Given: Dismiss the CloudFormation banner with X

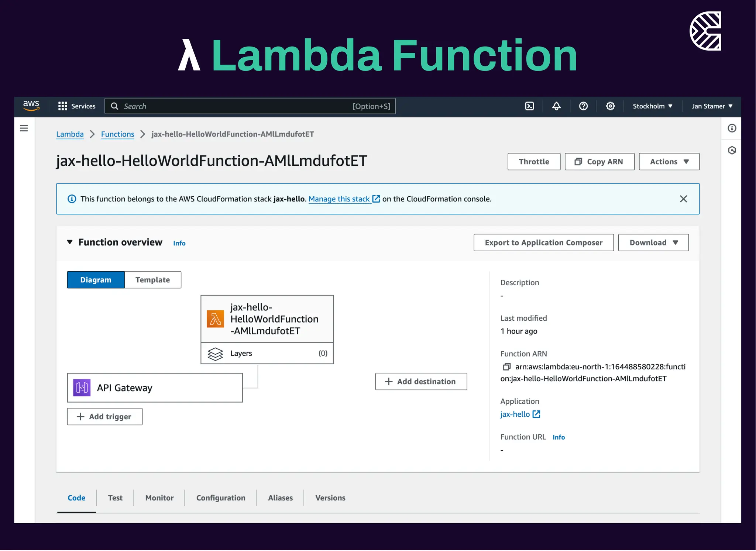Looking at the screenshot, I should 683,199.
